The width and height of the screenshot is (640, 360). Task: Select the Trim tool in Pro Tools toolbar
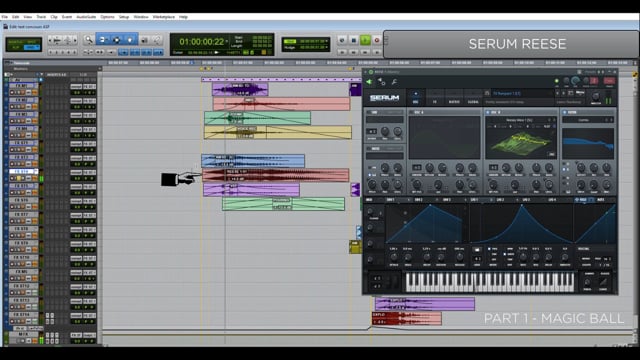(x=103, y=40)
